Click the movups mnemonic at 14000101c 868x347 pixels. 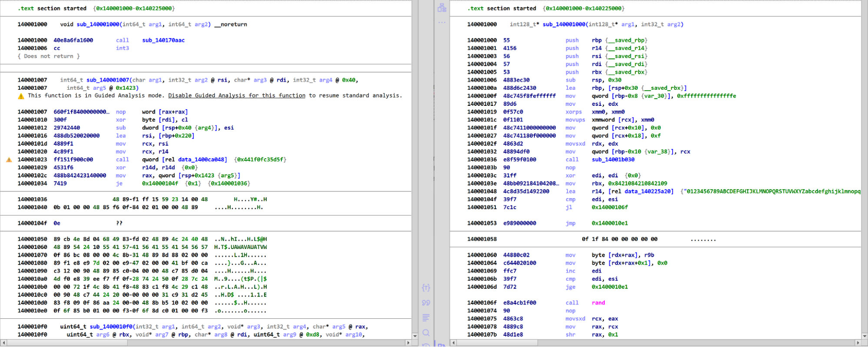coord(575,120)
